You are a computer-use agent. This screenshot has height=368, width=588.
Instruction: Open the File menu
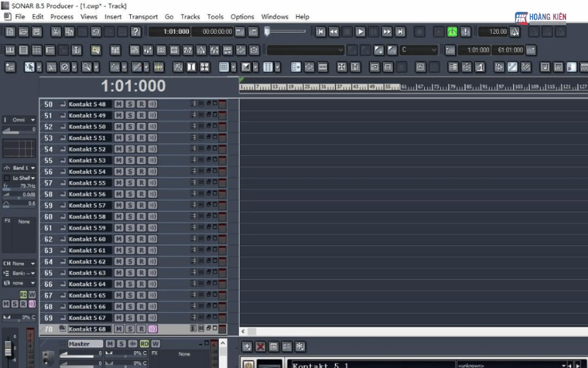pyautogui.click(x=20, y=16)
